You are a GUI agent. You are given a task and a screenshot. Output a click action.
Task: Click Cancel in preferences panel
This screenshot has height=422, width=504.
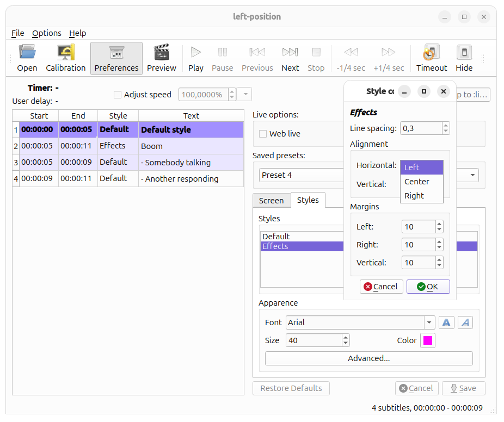[416, 388]
